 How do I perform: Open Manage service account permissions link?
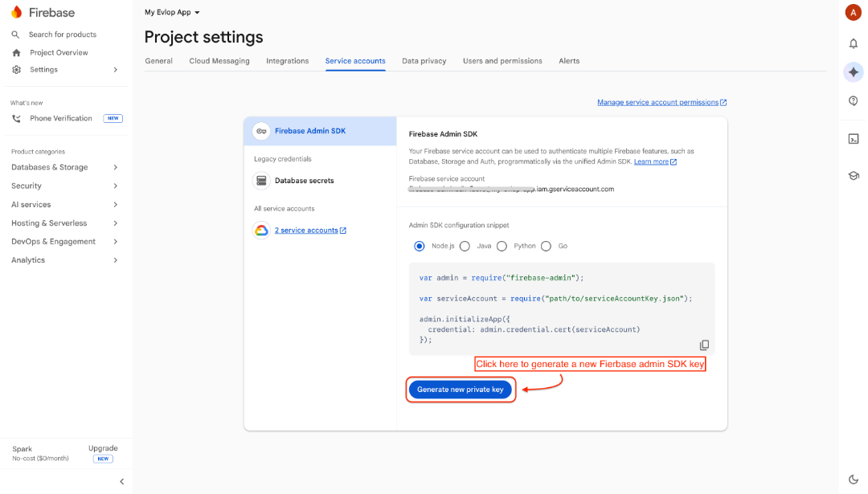[657, 102]
